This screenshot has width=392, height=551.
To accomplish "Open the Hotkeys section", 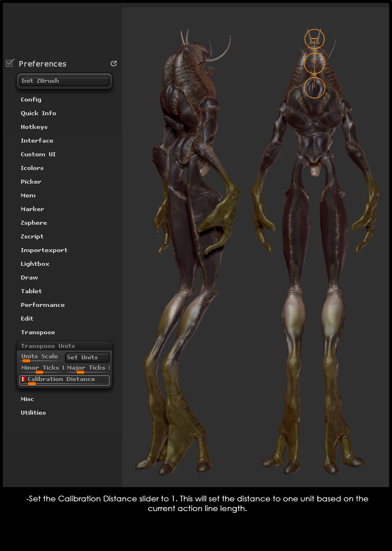I will (34, 127).
